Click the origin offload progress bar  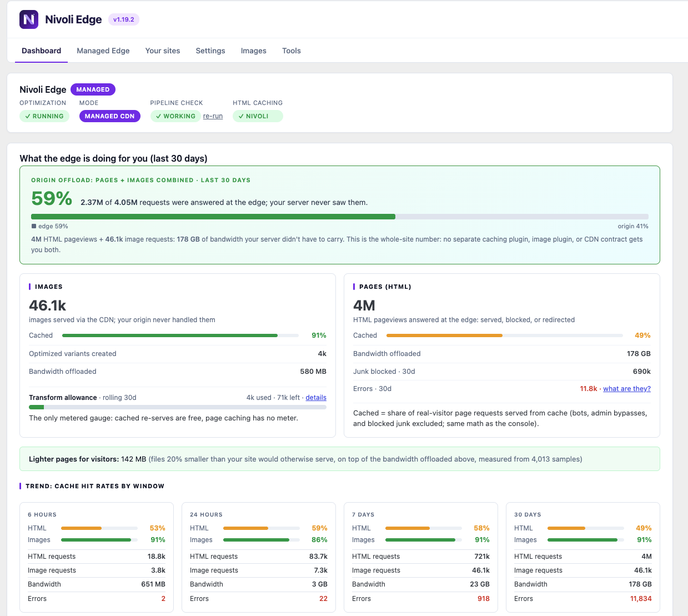[x=340, y=217]
